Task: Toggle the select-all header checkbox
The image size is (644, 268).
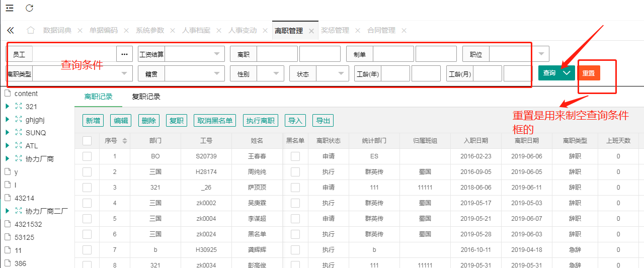Action: [87, 141]
